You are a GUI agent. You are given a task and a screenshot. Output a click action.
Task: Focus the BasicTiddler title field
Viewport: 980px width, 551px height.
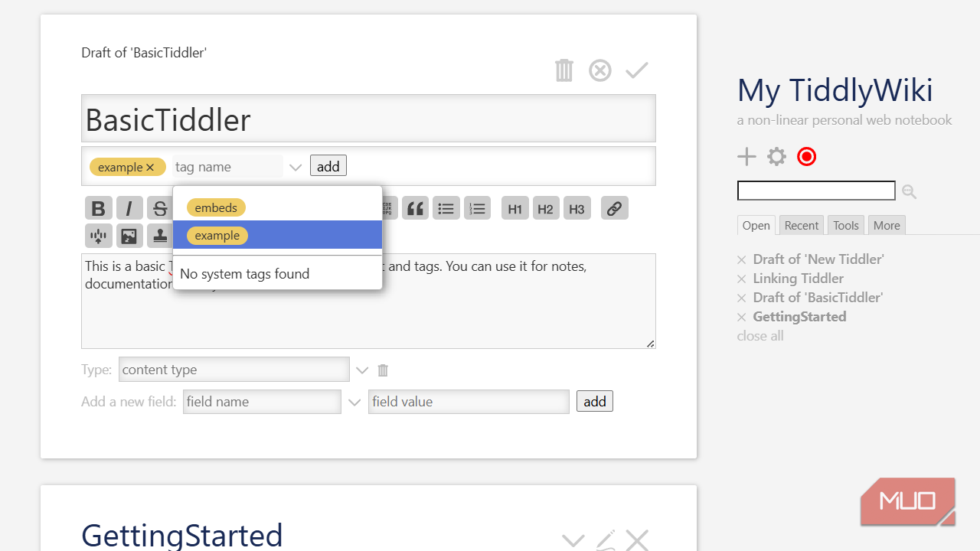(x=368, y=119)
